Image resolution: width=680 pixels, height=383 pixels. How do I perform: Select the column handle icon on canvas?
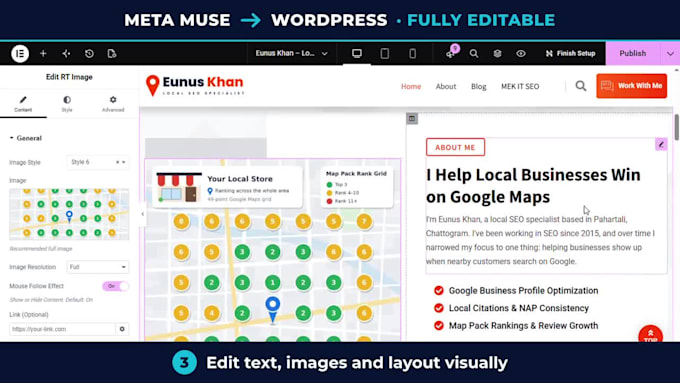pyautogui.click(x=412, y=118)
